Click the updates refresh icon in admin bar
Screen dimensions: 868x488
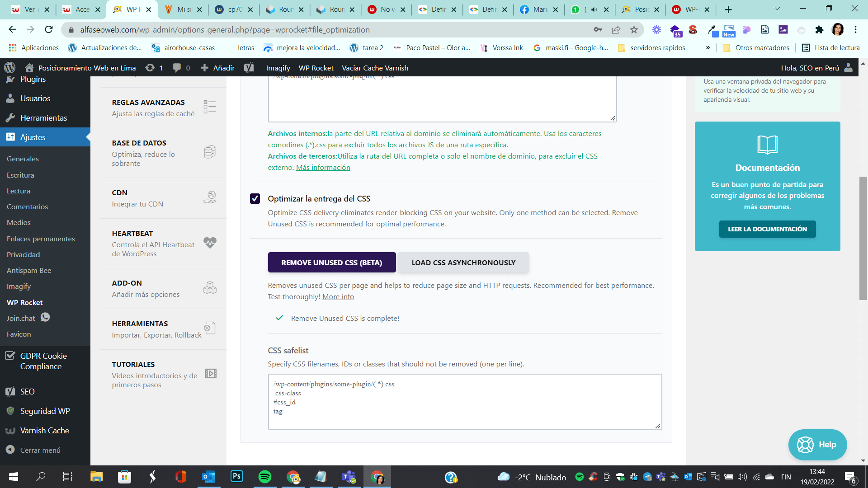[x=150, y=68]
